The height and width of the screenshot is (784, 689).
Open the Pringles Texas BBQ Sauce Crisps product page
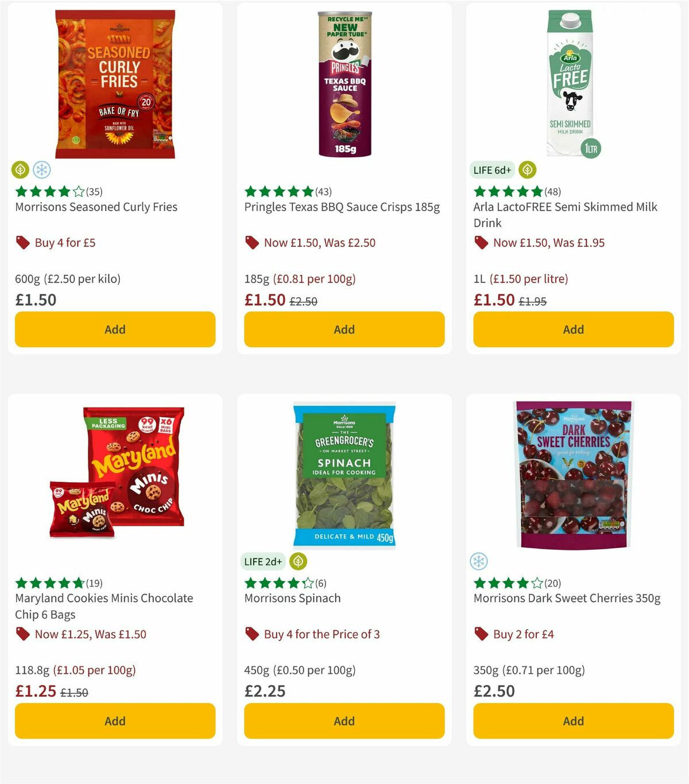(343, 207)
